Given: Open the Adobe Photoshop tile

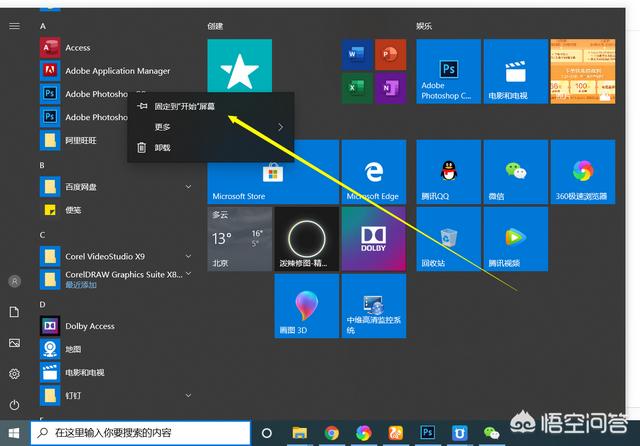Looking at the screenshot, I should (448, 71).
